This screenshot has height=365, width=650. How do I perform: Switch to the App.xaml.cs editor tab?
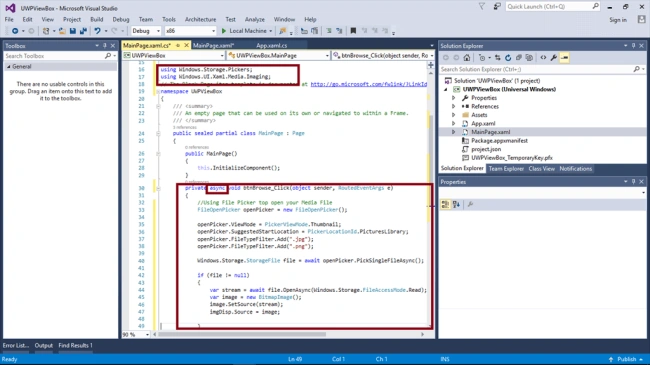click(x=272, y=45)
